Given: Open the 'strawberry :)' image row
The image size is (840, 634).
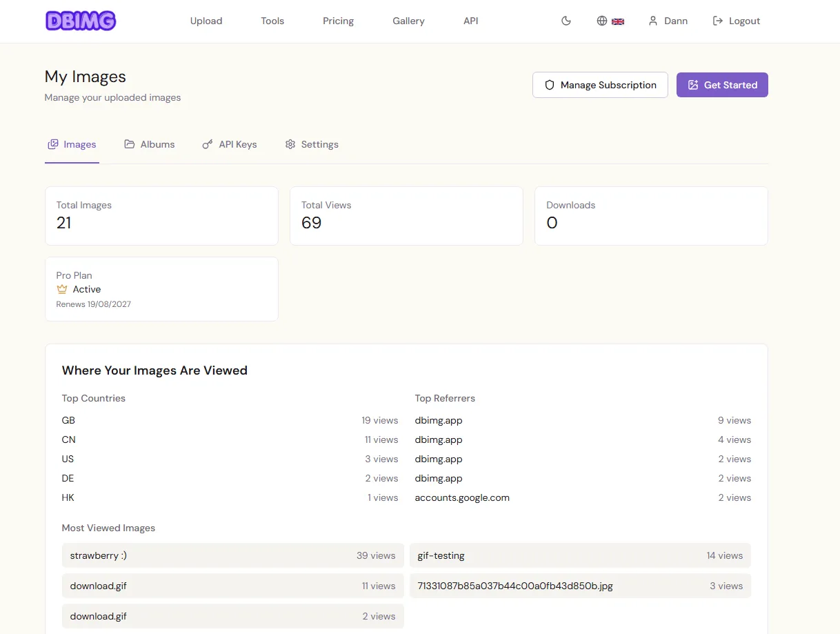Looking at the screenshot, I should tap(233, 555).
